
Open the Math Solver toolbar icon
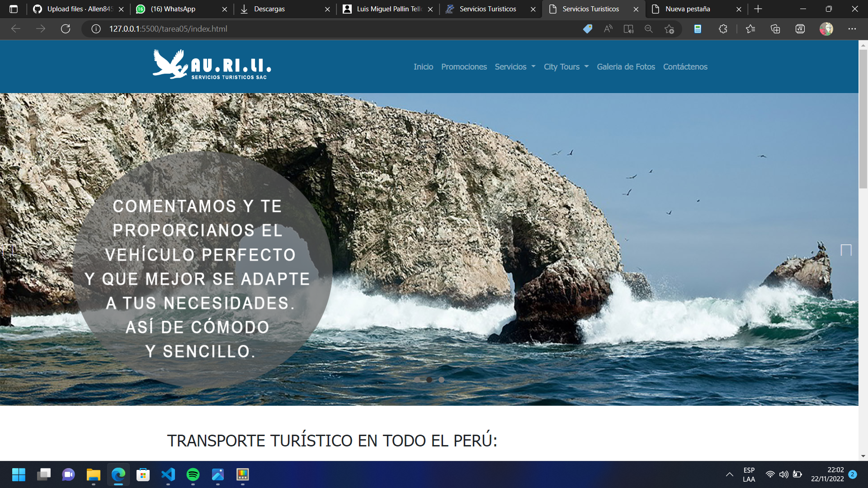[800, 29]
